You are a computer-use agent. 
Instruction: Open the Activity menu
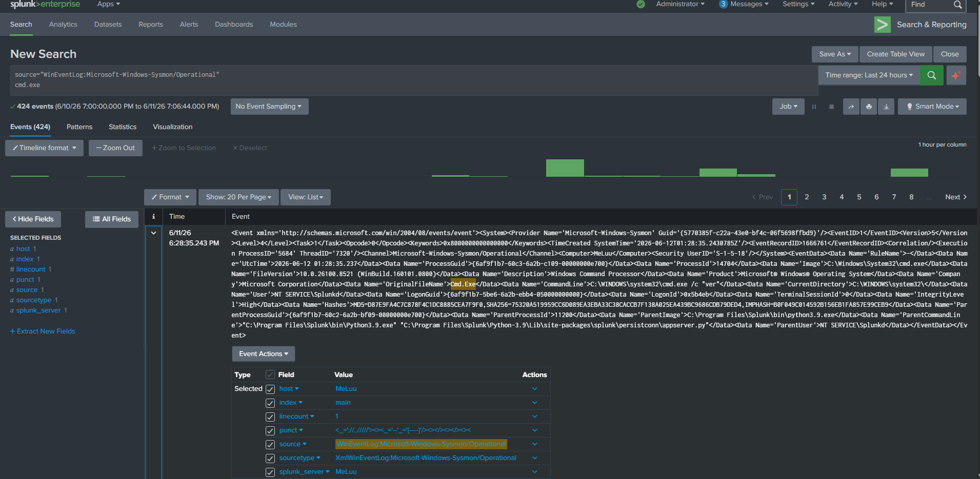[x=843, y=4]
